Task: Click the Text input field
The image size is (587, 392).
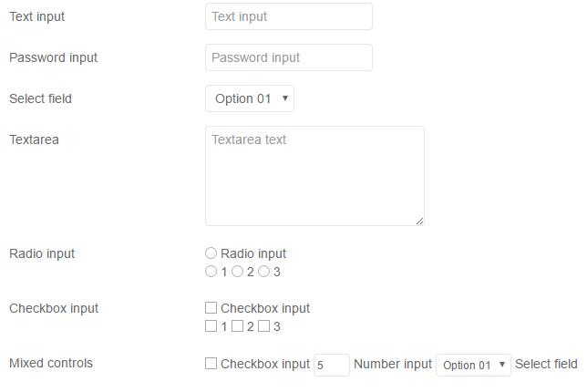Action: (288, 16)
